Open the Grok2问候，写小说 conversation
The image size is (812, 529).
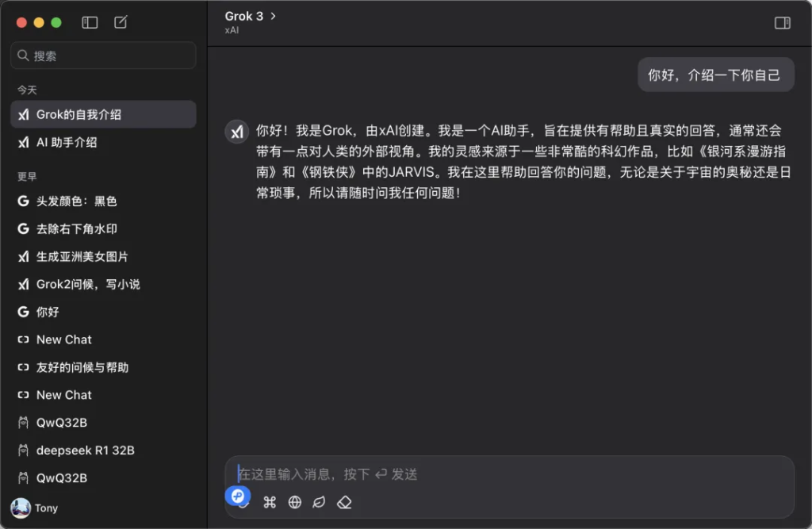(x=103, y=285)
